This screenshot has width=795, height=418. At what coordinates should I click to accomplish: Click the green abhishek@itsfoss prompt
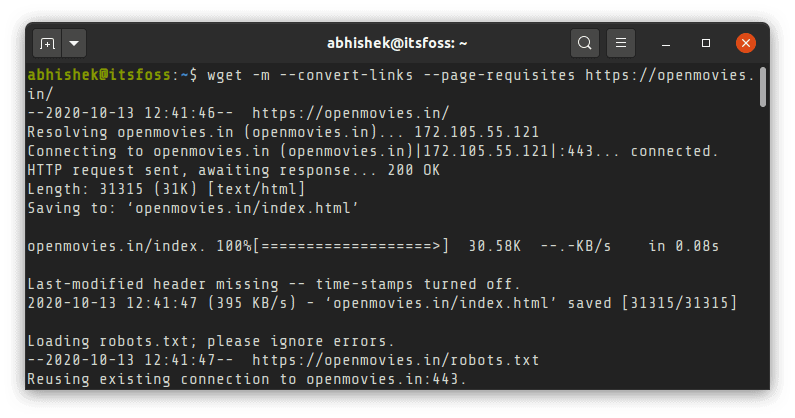99,75
